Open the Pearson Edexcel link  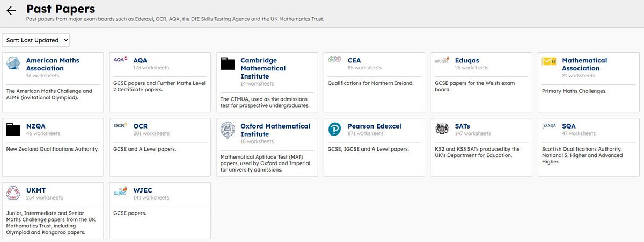click(x=374, y=126)
